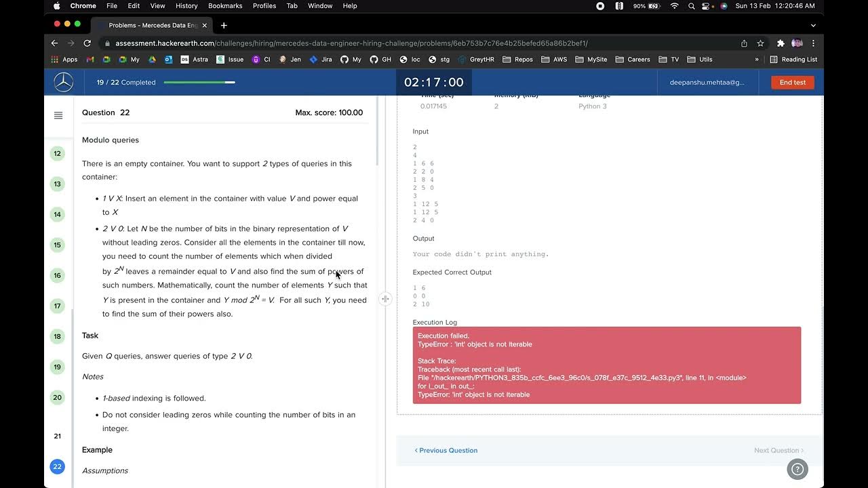The height and width of the screenshot is (488, 868).
Task: Click the browser forward arrow
Action: (72, 43)
